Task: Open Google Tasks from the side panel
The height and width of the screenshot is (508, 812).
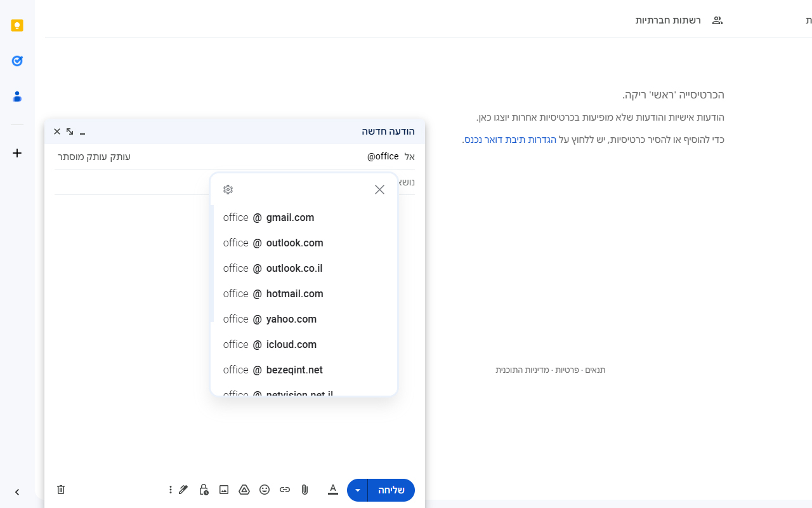Action: click(17, 61)
